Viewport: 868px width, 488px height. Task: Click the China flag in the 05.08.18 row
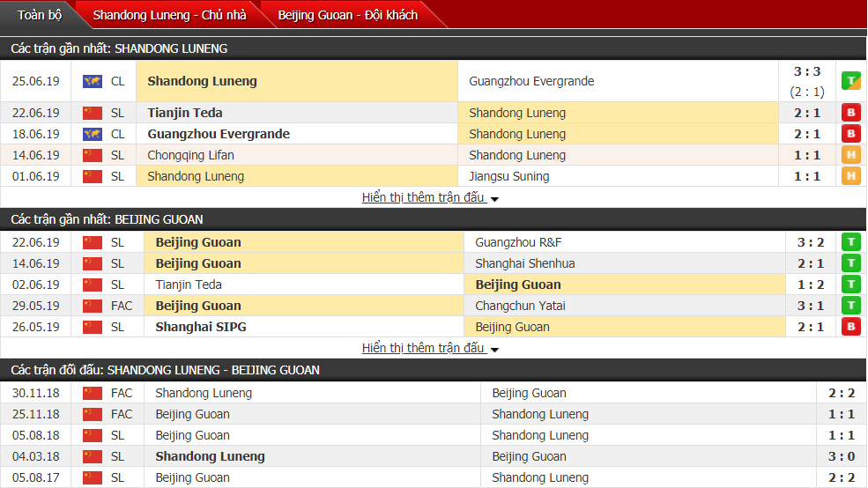coord(93,435)
